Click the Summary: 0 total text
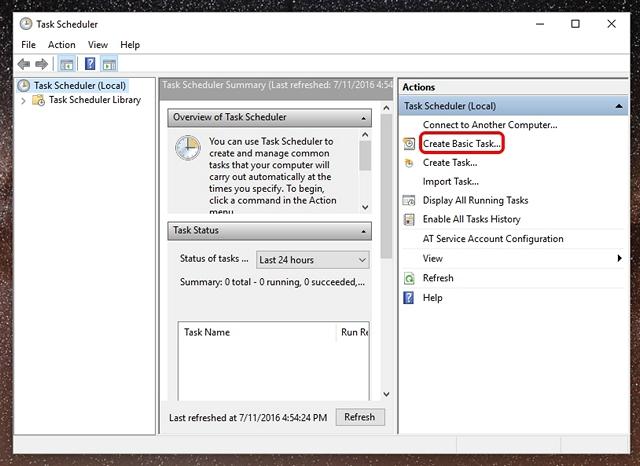Viewport: 640px width, 466px height. [272, 282]
